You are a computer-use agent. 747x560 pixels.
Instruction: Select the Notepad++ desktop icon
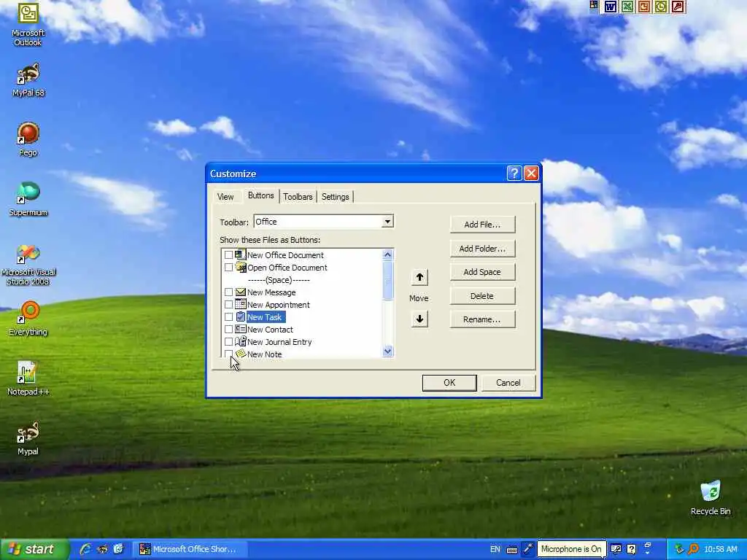pos(28,378)
